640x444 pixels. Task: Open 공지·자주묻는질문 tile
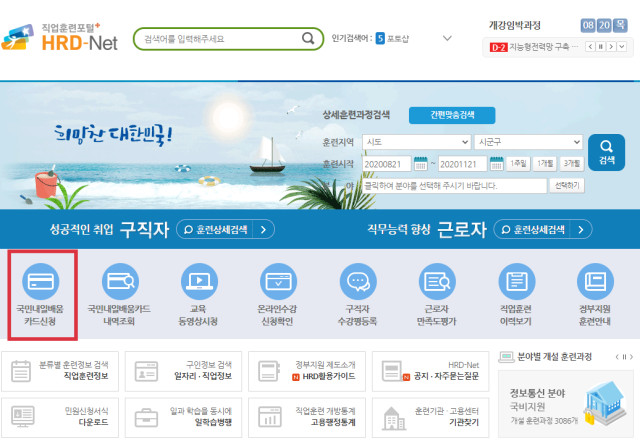(x=431, y=371)
